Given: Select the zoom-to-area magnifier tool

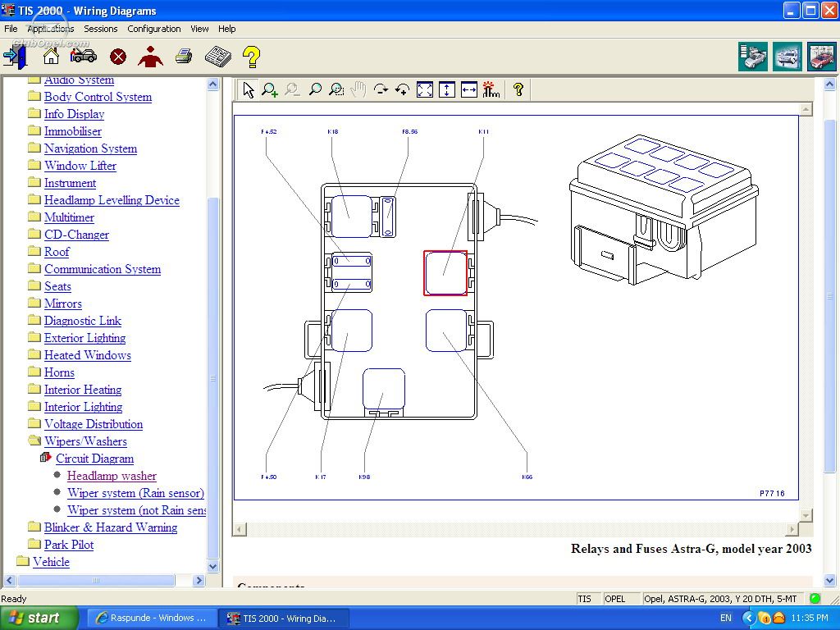Looking at the screenshot, I should coord(336,90).
